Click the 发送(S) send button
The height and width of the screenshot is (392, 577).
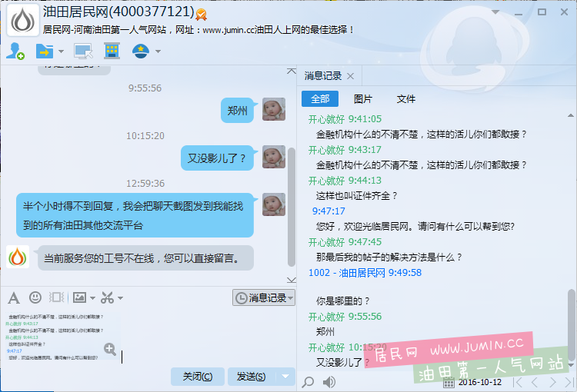(251, 376)
